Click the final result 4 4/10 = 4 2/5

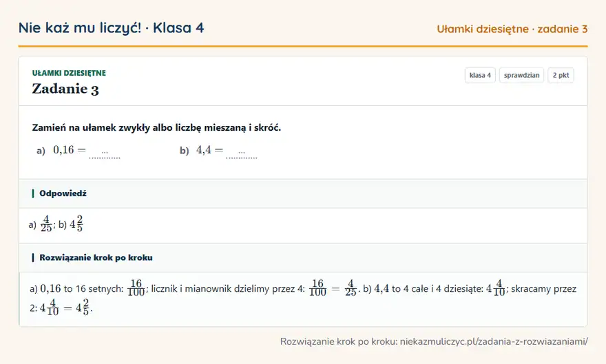pos(65,308)
